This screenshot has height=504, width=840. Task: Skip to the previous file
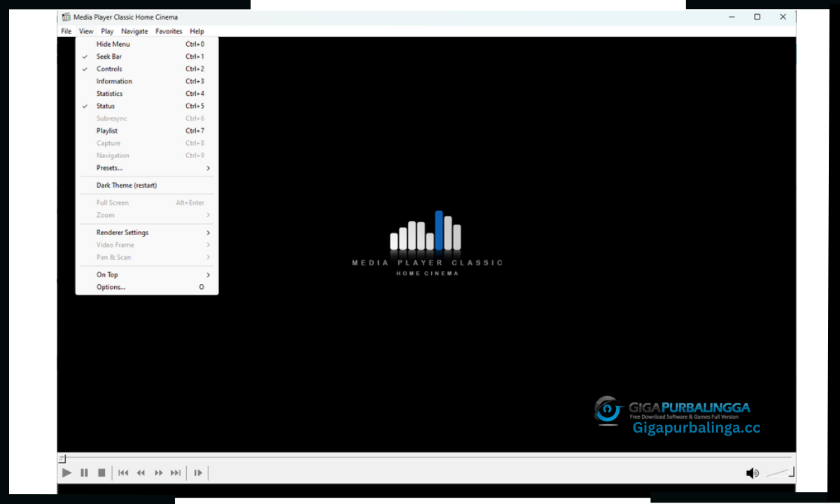click(x=123, y=473)
